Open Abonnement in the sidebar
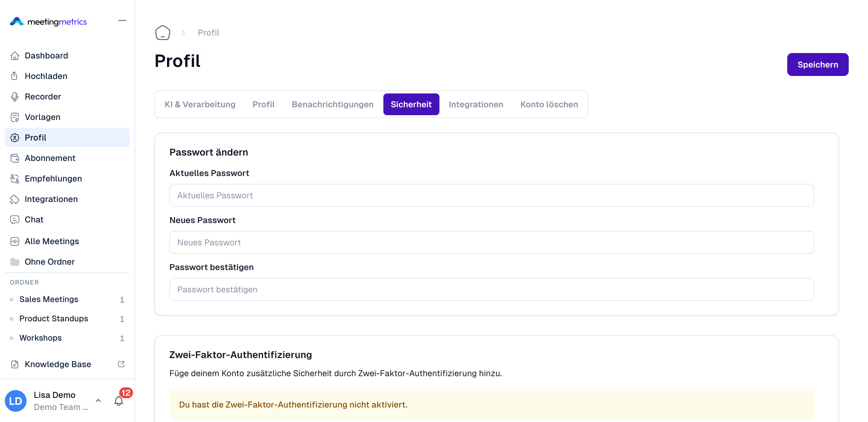This screenshot has height=422, width=868. (x=67, y=158)
